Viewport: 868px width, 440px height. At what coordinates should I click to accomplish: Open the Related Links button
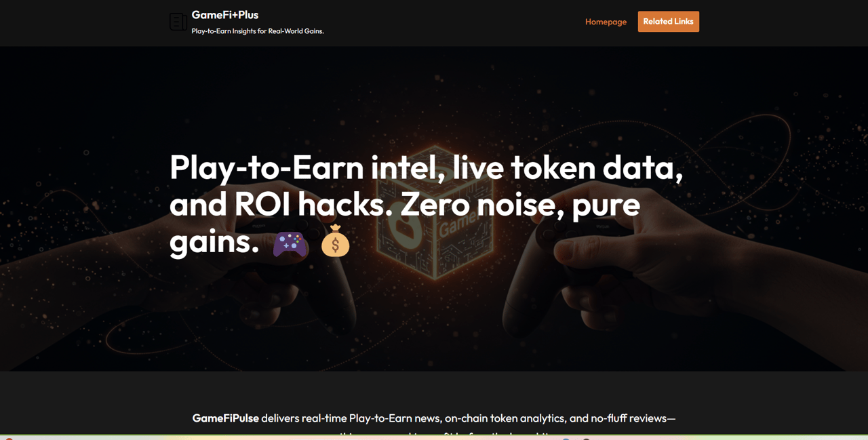(x=668, y=22)
